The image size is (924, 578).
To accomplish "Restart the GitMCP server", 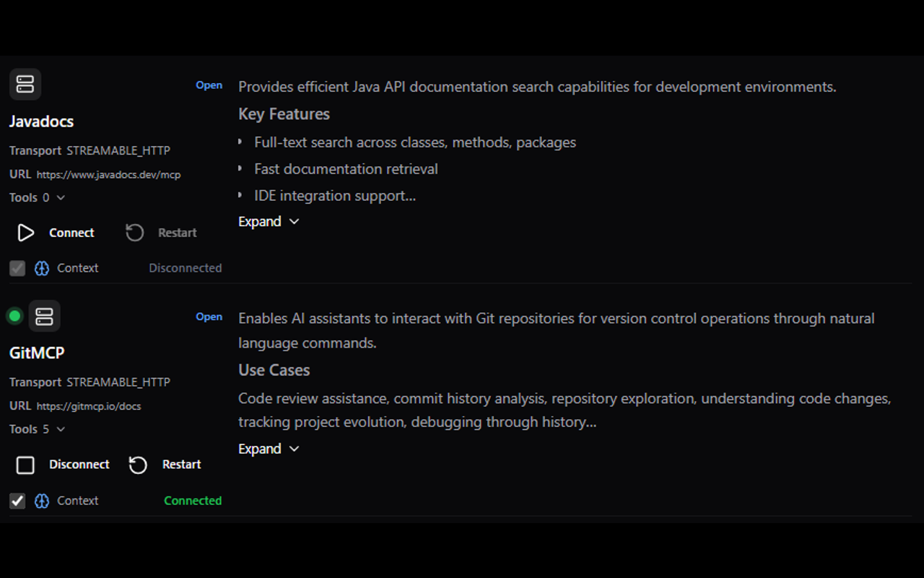I will (x=182, y=465).
